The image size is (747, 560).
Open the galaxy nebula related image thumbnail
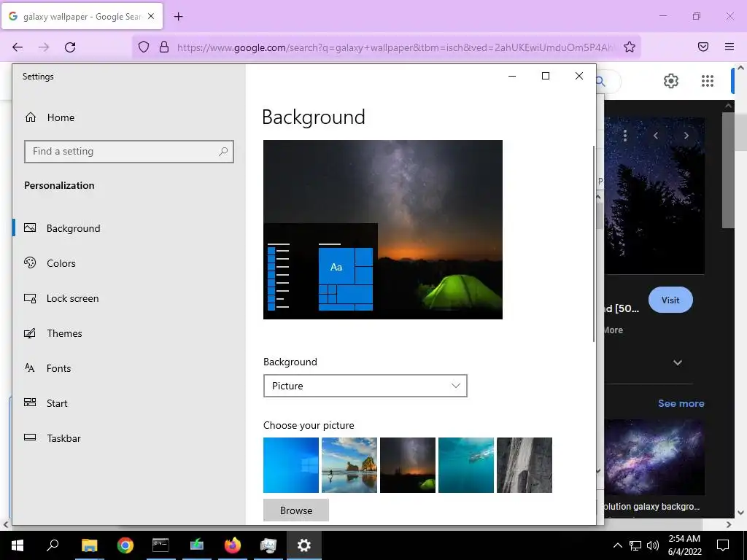654,457
